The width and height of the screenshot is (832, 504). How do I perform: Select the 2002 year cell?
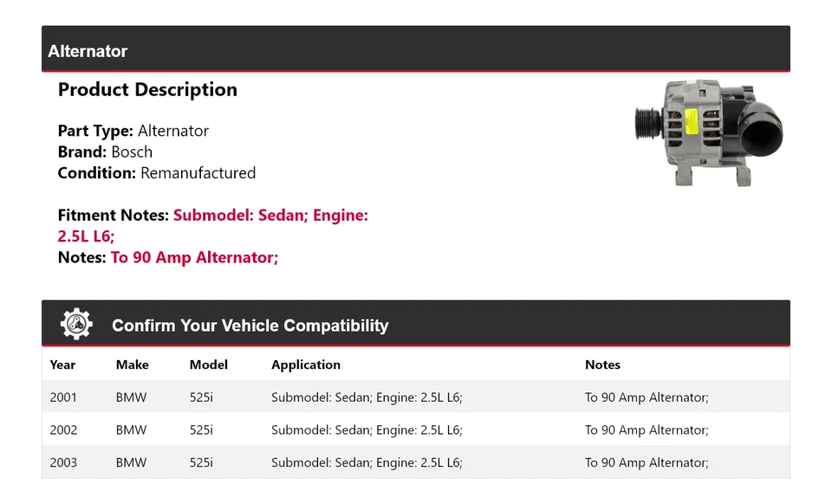(63, 430)
